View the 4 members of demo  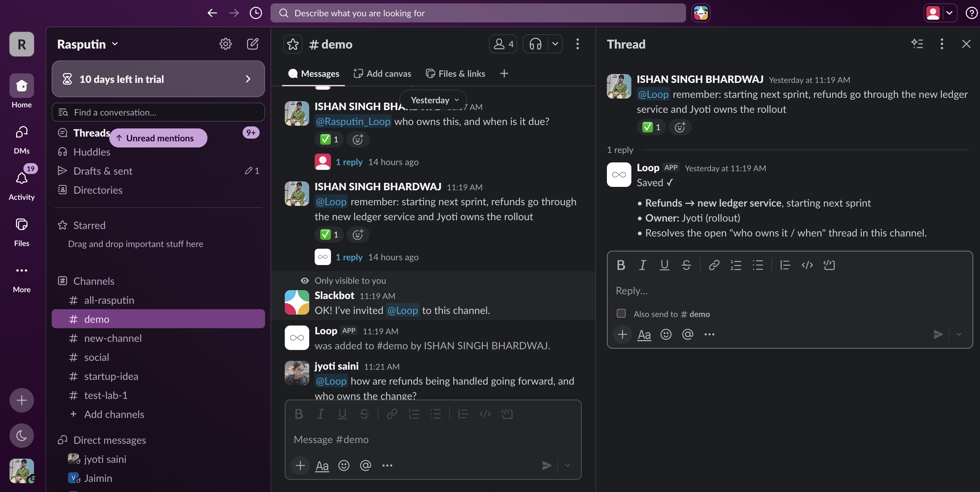click(x=503, y=44)
